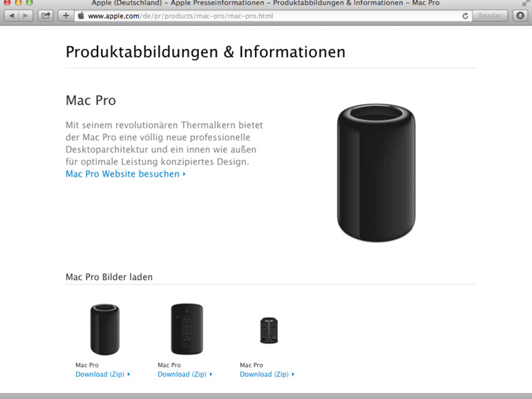Enter full screen with the corner arrows
Image resolution: width=532 pixels, height=399 pixels.
point(526,3)
